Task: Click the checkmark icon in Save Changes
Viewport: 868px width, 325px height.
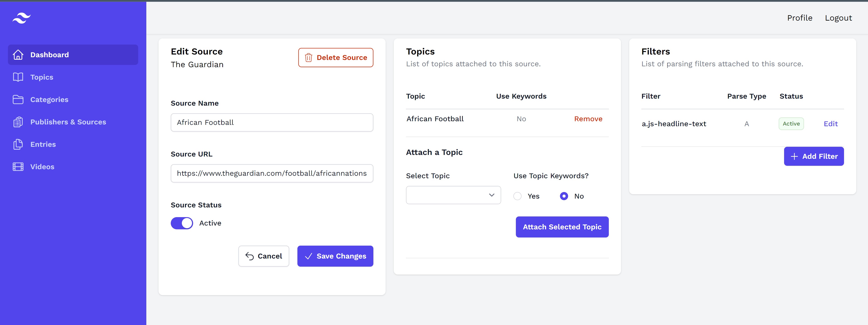Action: [308, 256]
